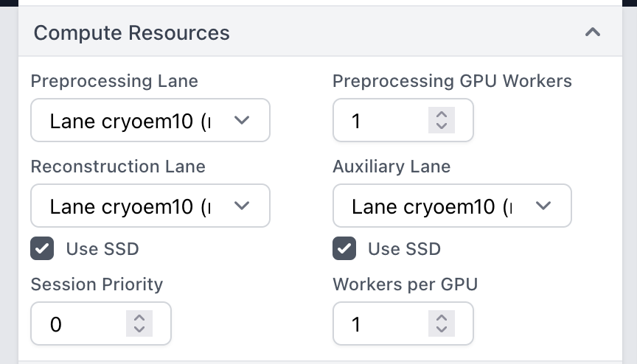637x364 pixels.
Task: Increment Workers per GPU stepper
Action: pyautogui.click(x=441, y=318)
